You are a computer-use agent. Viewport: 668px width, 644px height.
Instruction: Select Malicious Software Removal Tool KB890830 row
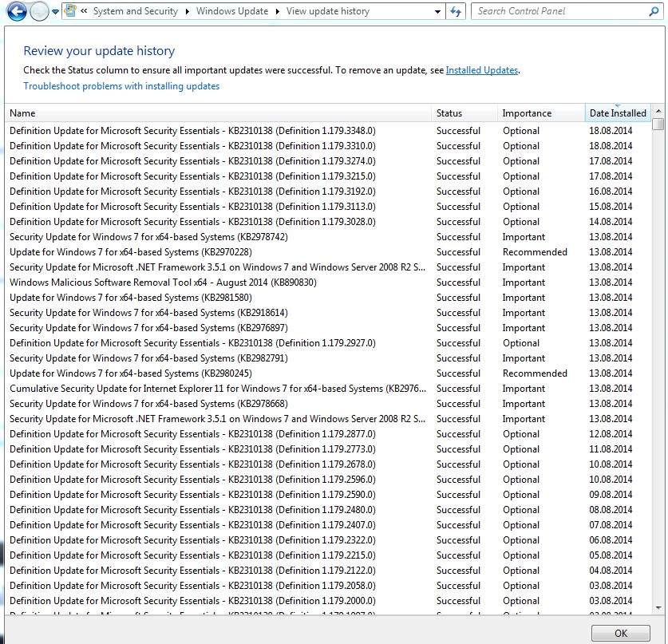328,282
